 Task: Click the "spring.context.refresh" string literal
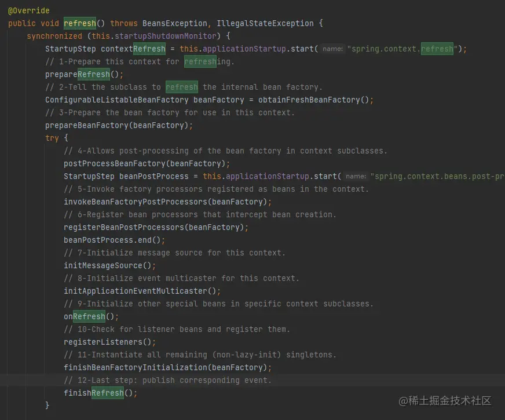point(402,49)
